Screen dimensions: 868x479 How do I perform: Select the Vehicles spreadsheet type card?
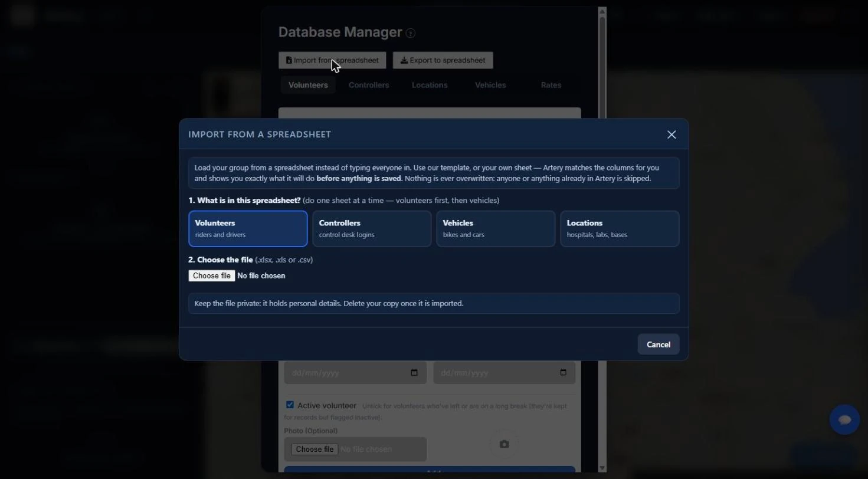click(496, 228)
